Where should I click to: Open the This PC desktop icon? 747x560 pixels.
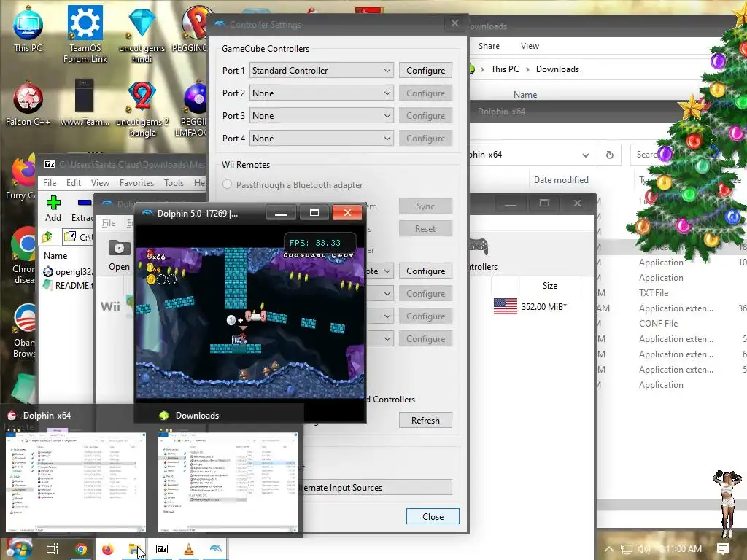(28, 28)
